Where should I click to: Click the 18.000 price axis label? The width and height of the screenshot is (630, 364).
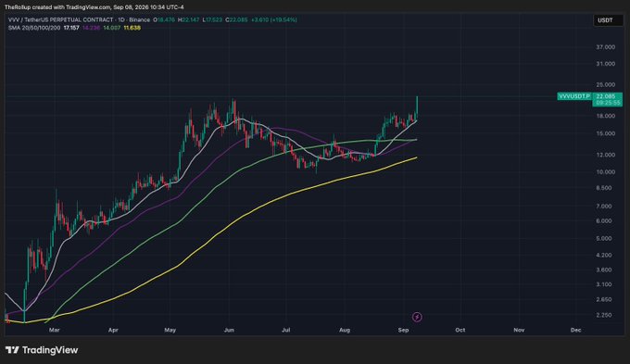[606, 116]
